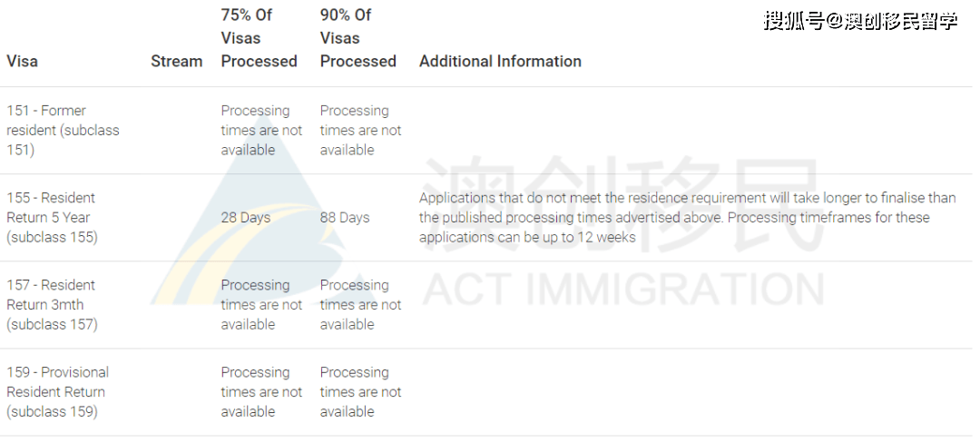Click the Stream column header
Image resolution: width=980 pixels, height=443 pixels.
point(176,61)
